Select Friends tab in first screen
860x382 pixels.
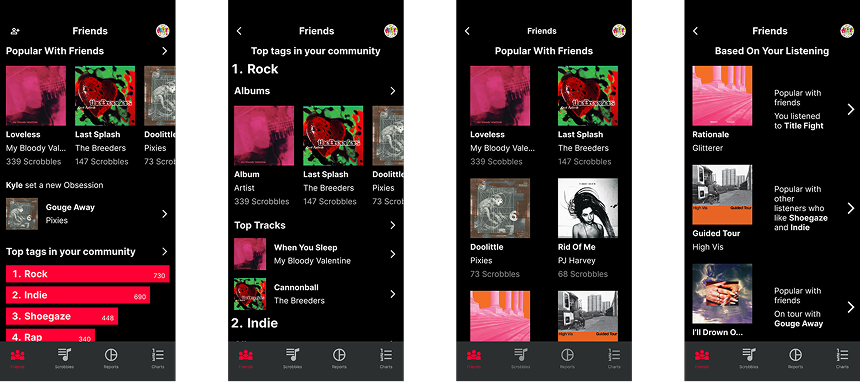(x=18, y=358)
